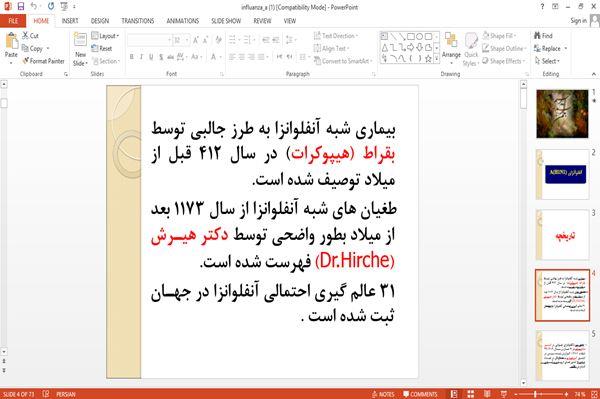Viewport: 600px width, 399px height.
Task: Cut the selection with the Cut button
Action: (30, 36)
